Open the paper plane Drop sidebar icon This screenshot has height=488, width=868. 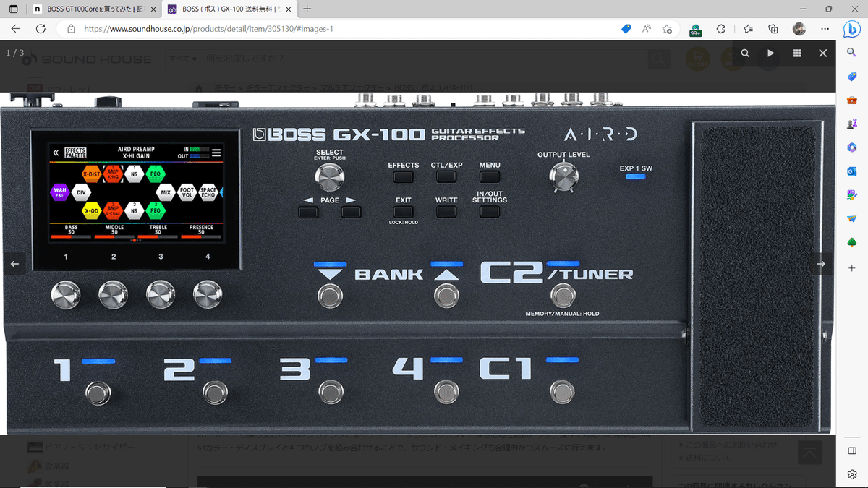[852, 218]
